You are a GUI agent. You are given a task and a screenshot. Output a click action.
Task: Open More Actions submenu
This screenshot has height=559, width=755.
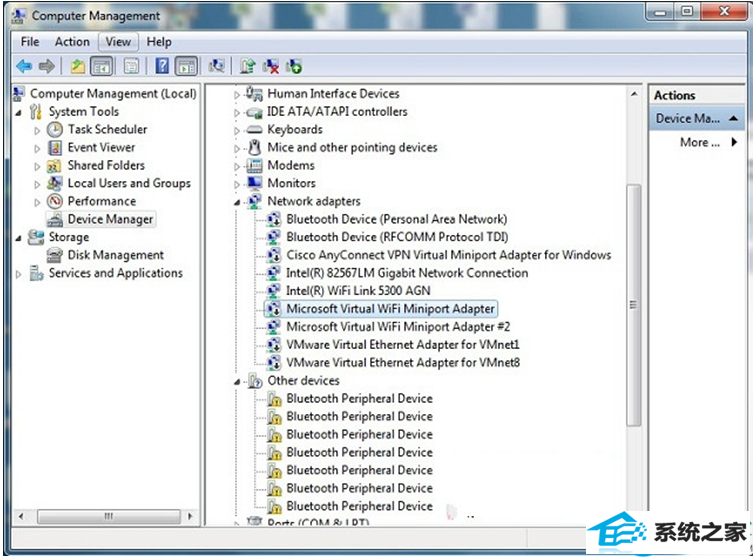[708, 142]
